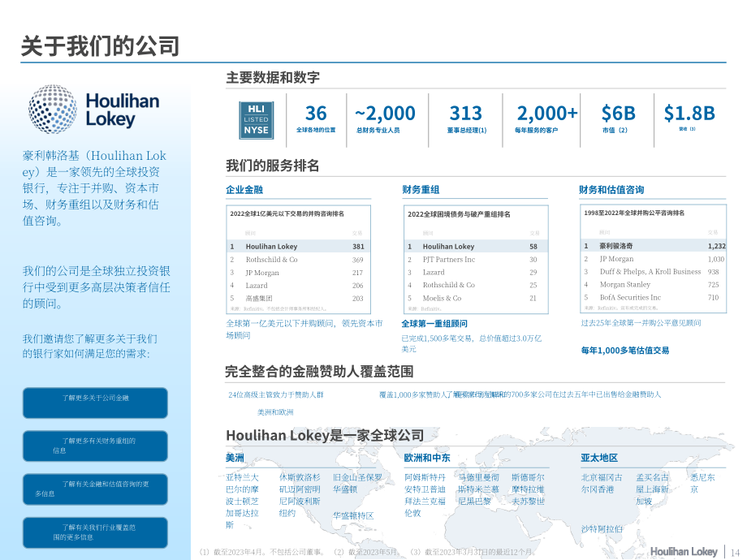Select the 财务重组 column heading
Image resolution: width=747 pixels, height=560 pixels.
421,190
